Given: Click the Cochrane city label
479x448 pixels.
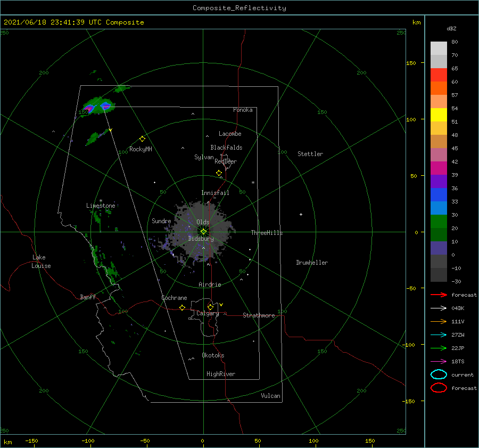Looking at the screenshot, I should click(x=174, y=298).
